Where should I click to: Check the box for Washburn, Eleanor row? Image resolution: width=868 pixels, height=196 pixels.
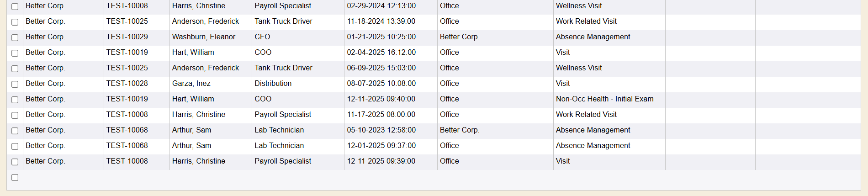point(15,37)
